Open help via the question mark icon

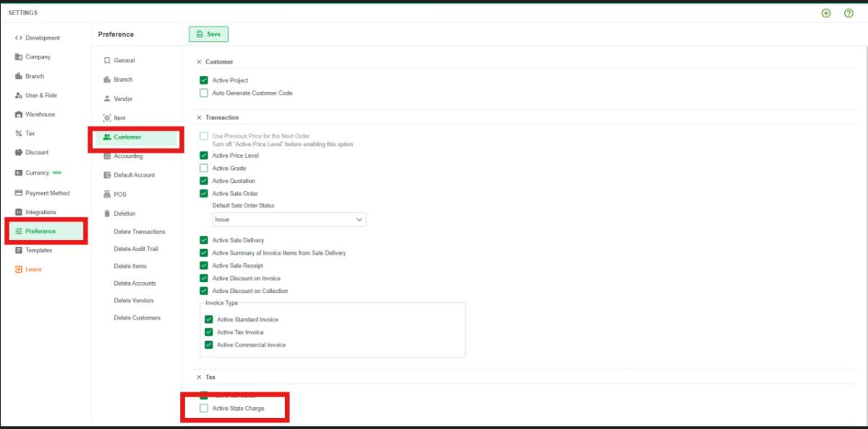point(848,13)
